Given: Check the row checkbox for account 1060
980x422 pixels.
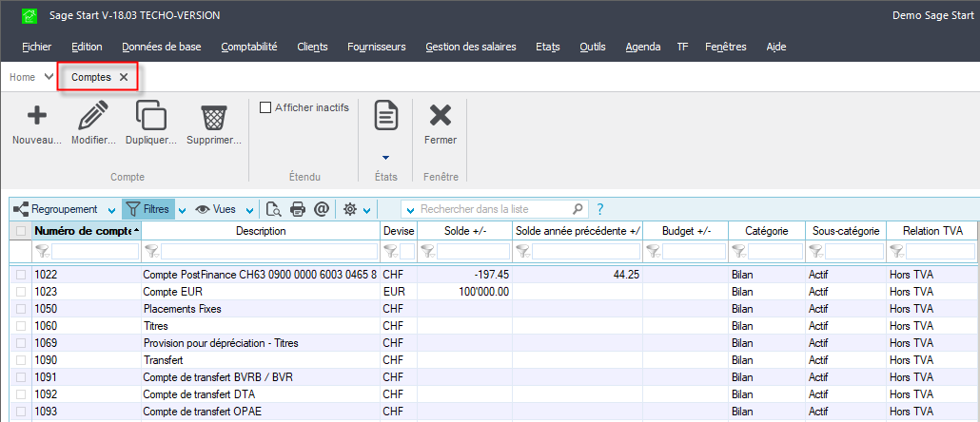Looking at the screenshot, I should [21, 326].
